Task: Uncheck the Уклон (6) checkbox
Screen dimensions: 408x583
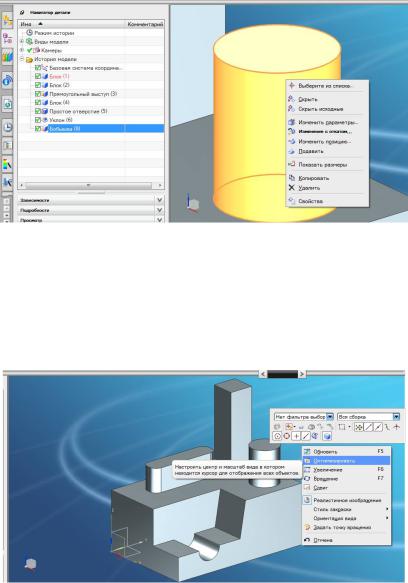Action: (x=38, y=120)
